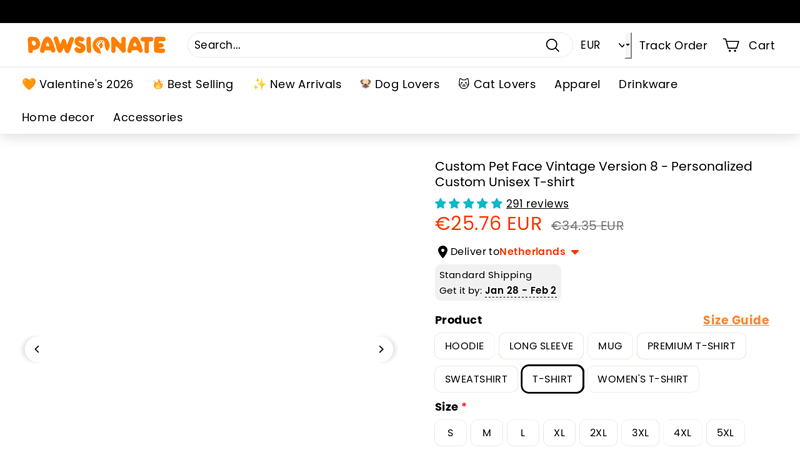Select the HOODIE product option
The height and width of the screenshot is (450, 800).
pyautogui.click(x=464, y=346)
